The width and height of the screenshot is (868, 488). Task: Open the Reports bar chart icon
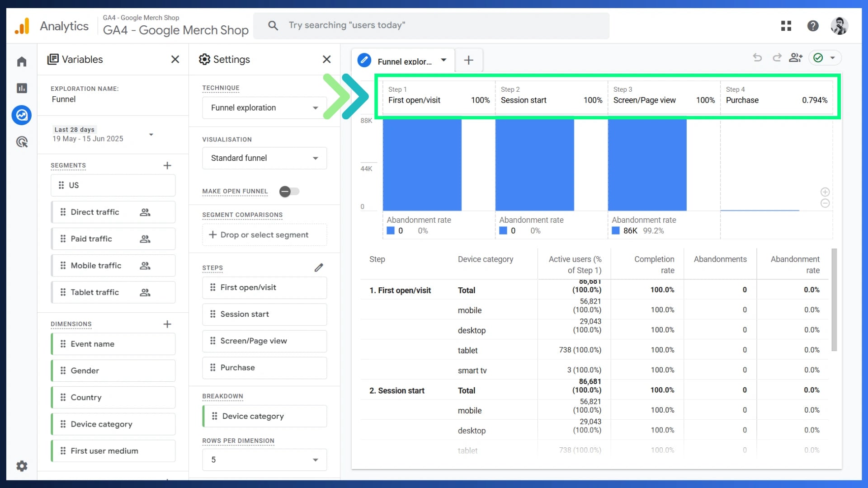(x=22, y=88)
